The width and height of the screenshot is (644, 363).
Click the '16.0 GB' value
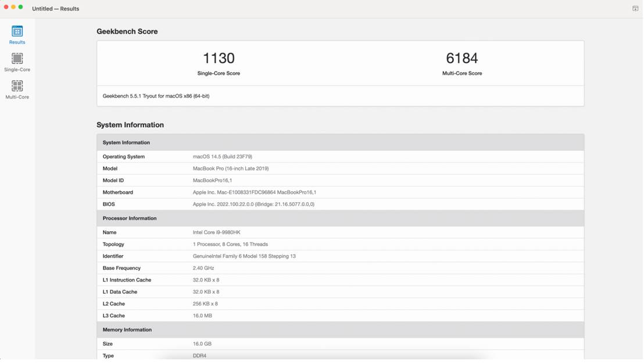click(x=202, y=344)
